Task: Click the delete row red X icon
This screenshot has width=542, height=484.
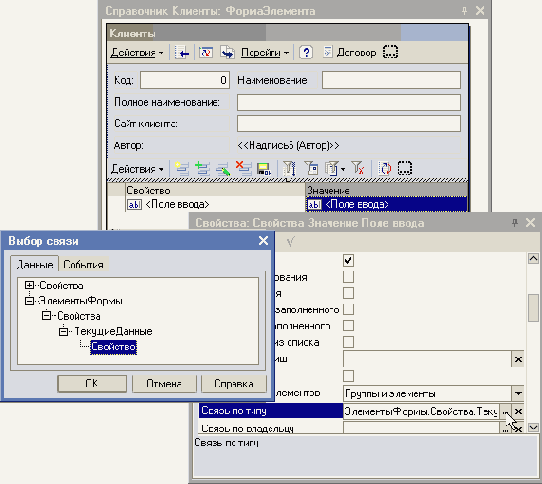Action: [x=243, y=168]
